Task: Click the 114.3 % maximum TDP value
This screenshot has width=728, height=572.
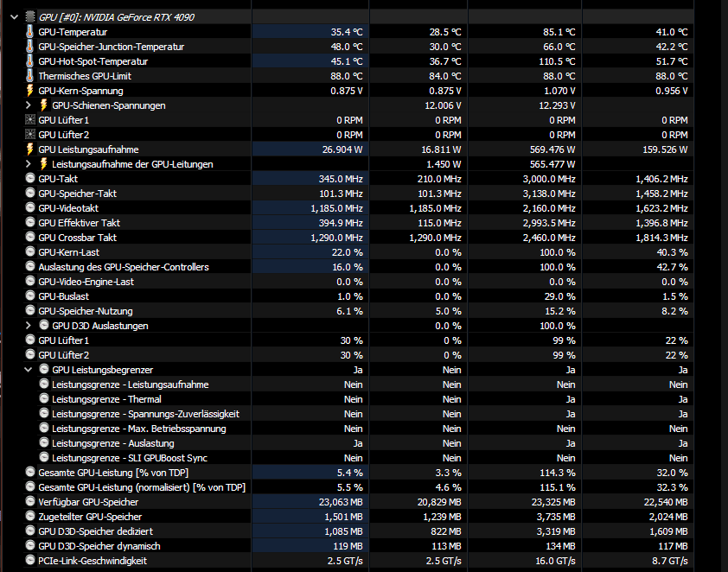Action: point(558,473)
